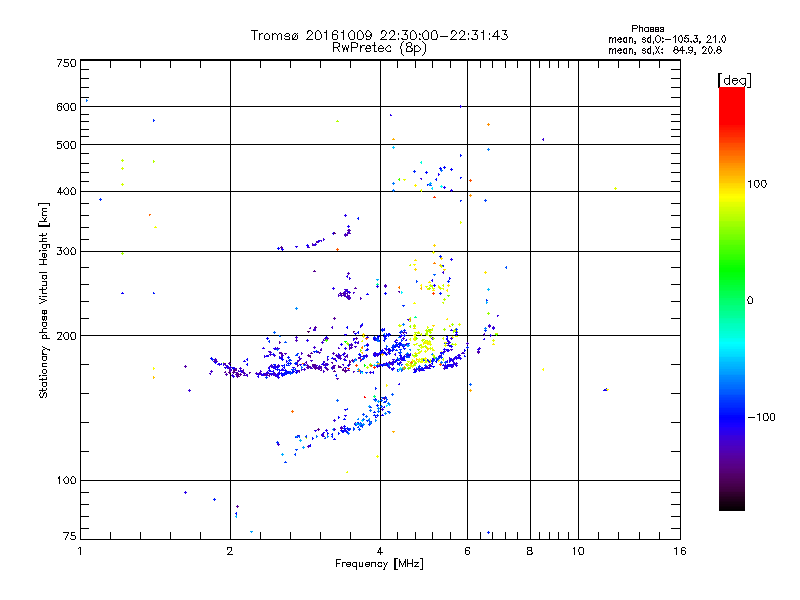The height and width of the screenshot is (600, 800).
Task: Click the x-axis tick label '2'
Action: click(230, 551)
